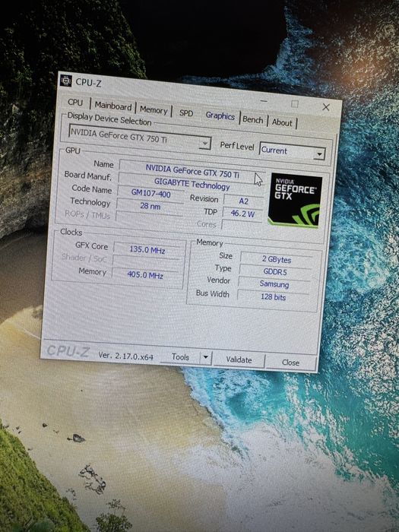Click the 2 GBytes memory size value
Screen dimensions: 399x532
276,259
